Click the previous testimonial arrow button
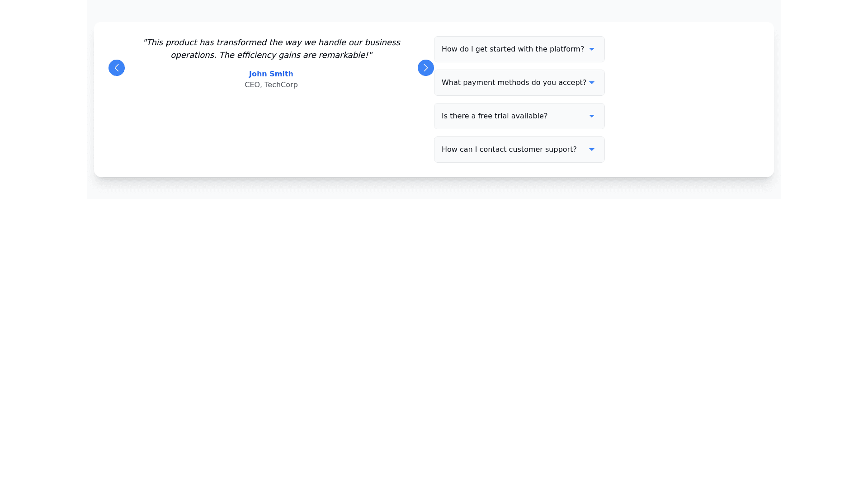 [116, 68]
